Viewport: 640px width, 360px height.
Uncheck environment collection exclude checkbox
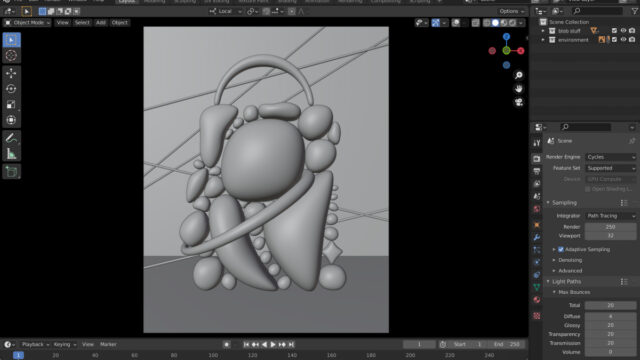615,40
